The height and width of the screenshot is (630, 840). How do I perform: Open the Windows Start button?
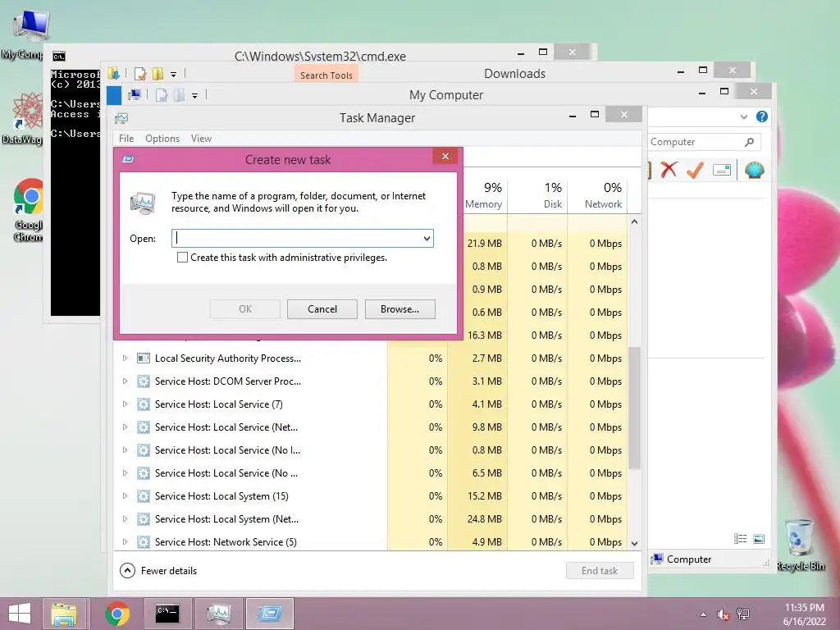click(20, 614)
